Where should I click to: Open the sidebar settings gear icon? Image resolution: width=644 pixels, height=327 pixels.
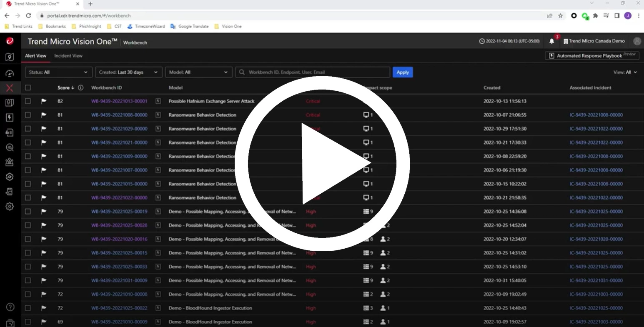tap(10, 206)
